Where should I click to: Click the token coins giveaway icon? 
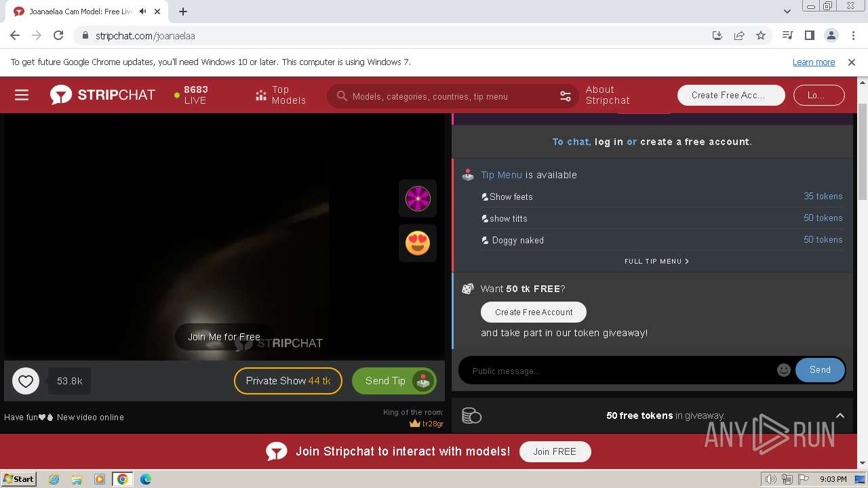pos(471,415)
